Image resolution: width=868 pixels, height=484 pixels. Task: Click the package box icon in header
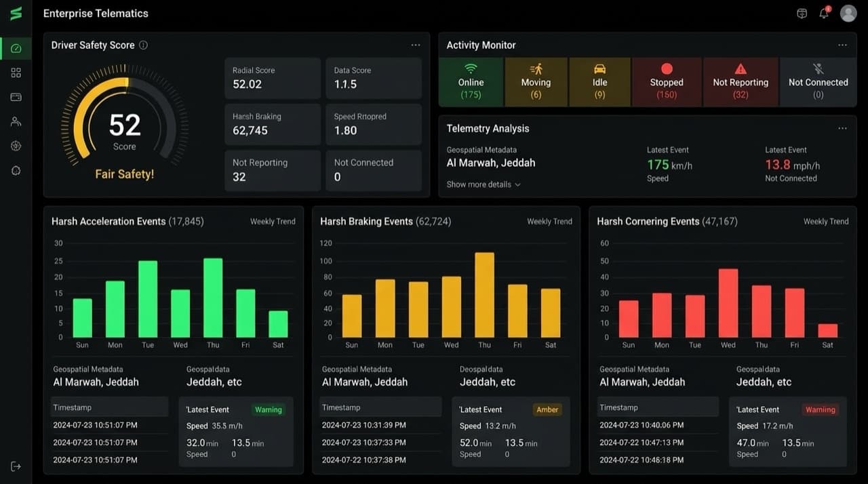[802, 14]
